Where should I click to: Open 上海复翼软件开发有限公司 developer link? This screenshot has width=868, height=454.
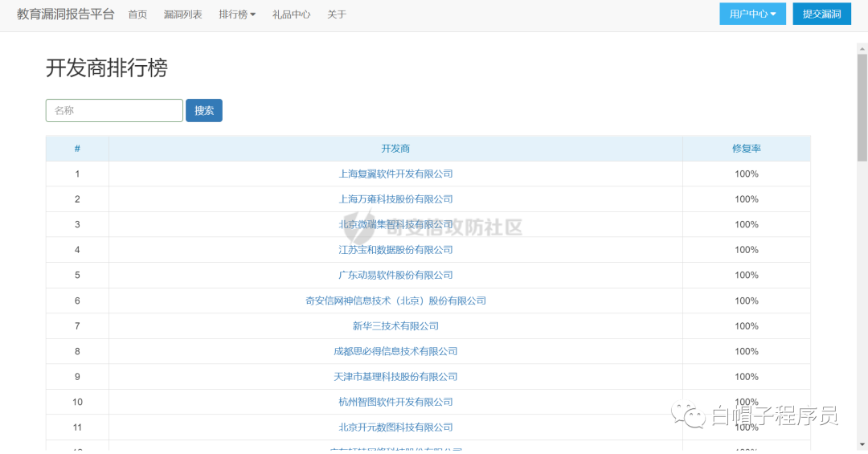395,174
